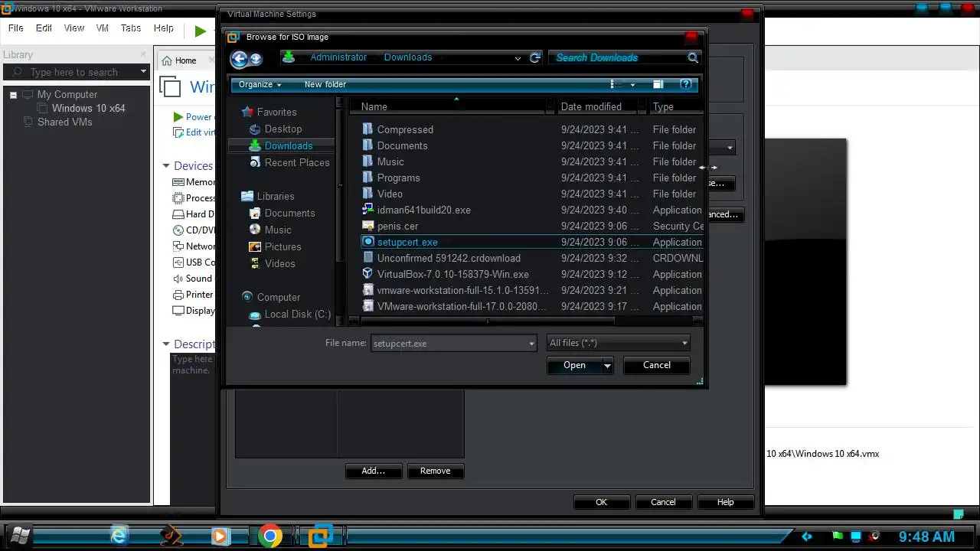
Task: Click the Local Disk (C:) drive icon
Action: (256, 315)
